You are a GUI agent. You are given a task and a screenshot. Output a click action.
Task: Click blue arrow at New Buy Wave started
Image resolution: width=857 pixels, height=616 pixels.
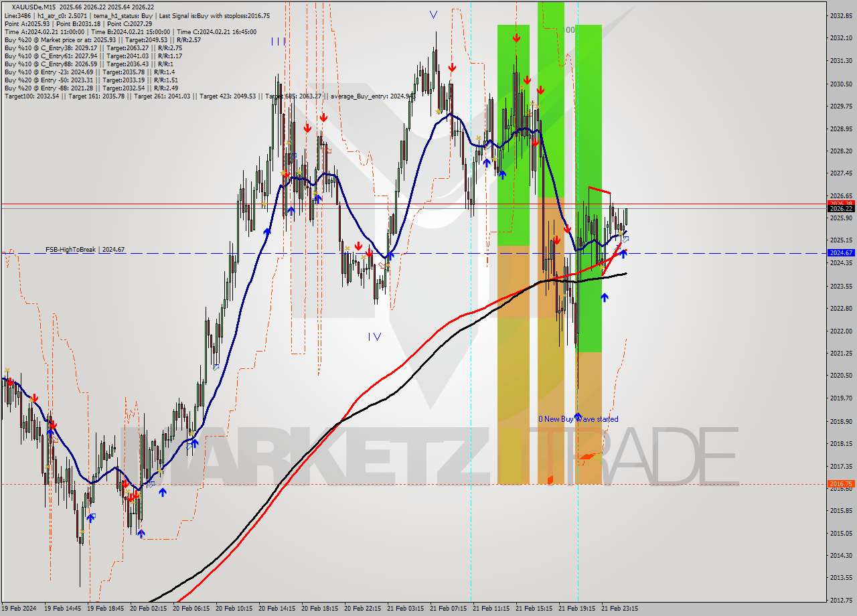(578, 416)
